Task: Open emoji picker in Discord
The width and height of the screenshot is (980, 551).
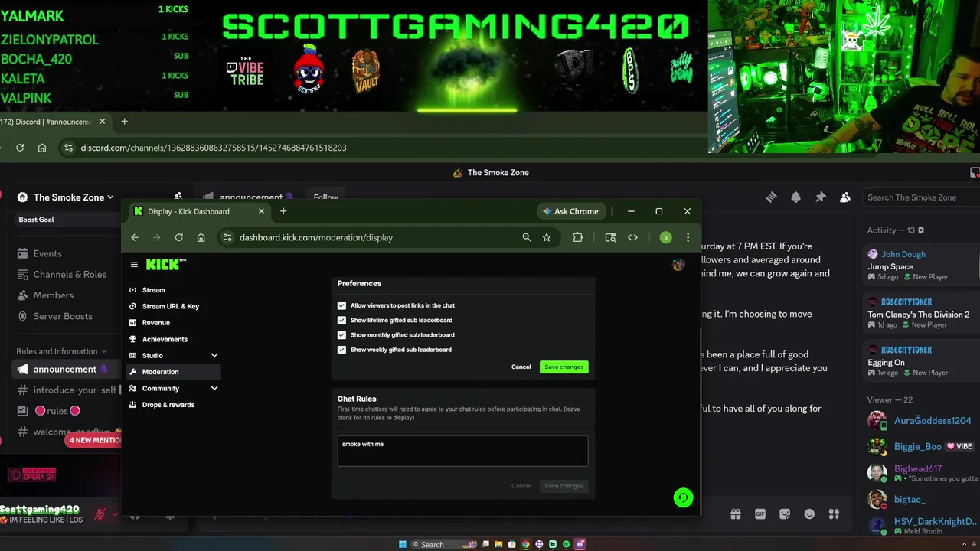Action: [x=809, y=514]
